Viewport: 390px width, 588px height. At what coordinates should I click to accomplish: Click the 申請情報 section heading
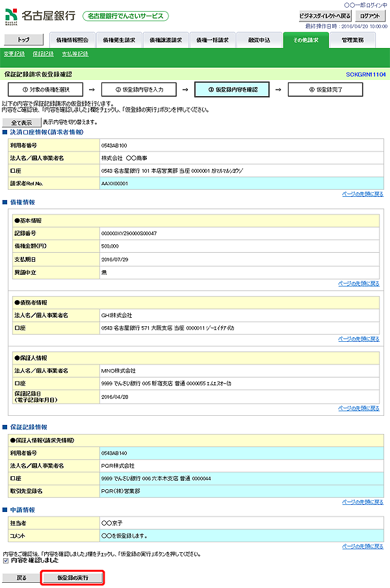(23, 510)
